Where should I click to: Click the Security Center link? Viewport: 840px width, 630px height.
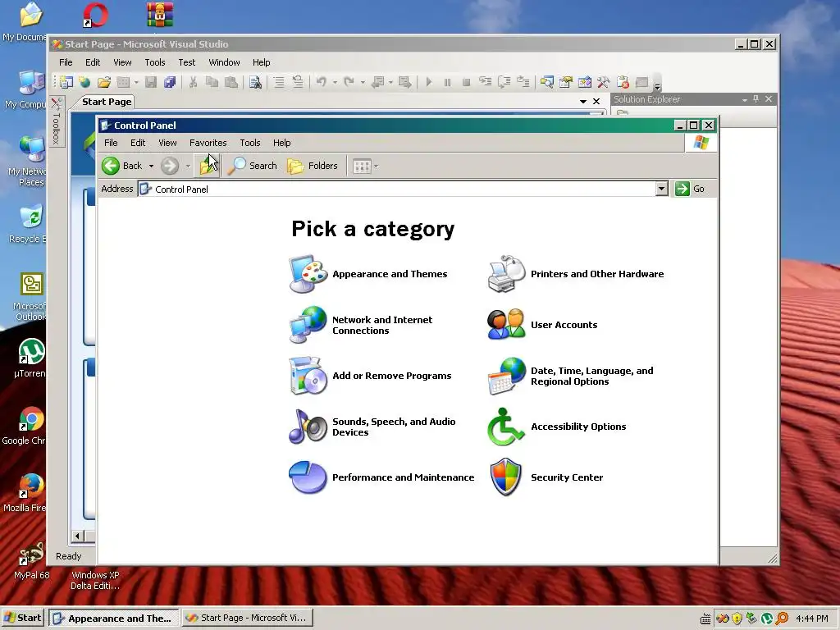click(x=567, y=477)
